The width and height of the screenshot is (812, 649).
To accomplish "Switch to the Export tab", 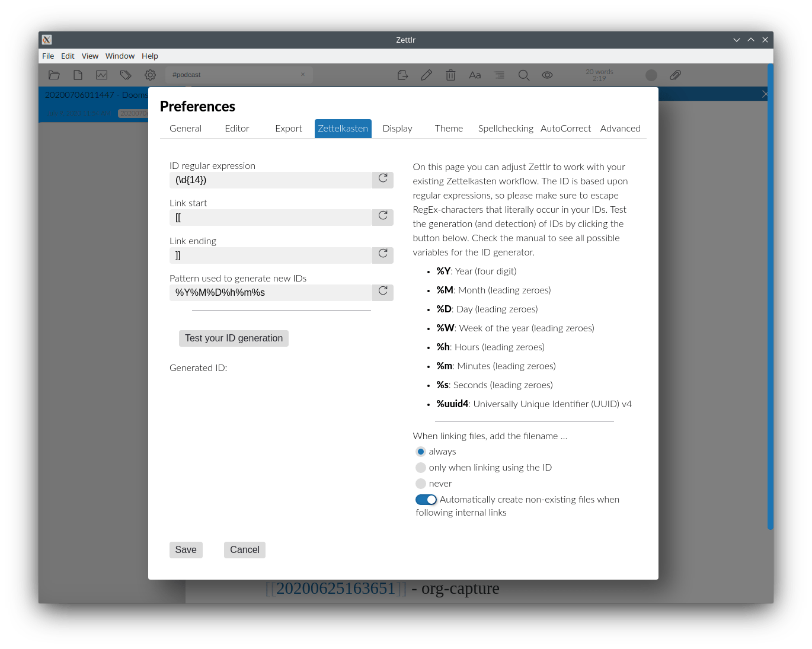I will point(289,129).
